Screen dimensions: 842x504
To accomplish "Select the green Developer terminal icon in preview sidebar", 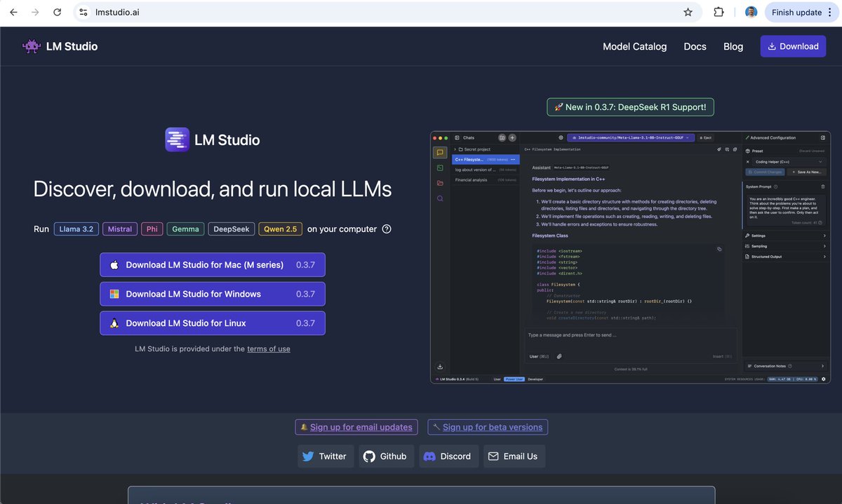I will coord(440,168).
